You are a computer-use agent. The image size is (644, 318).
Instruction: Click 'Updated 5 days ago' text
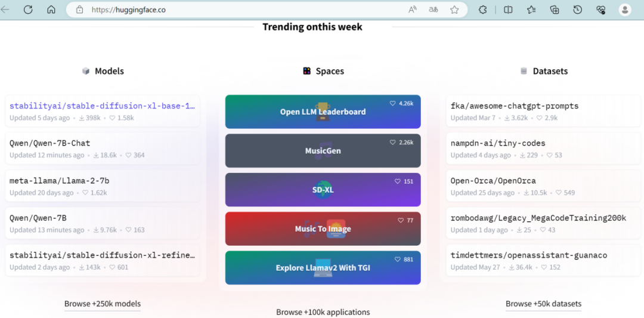tap(39, 118)
